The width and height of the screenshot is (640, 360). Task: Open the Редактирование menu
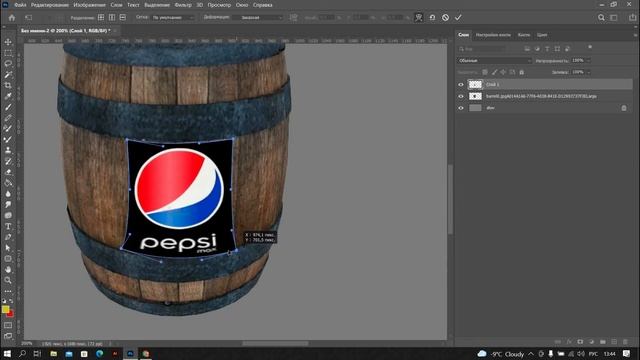(50, 5)
